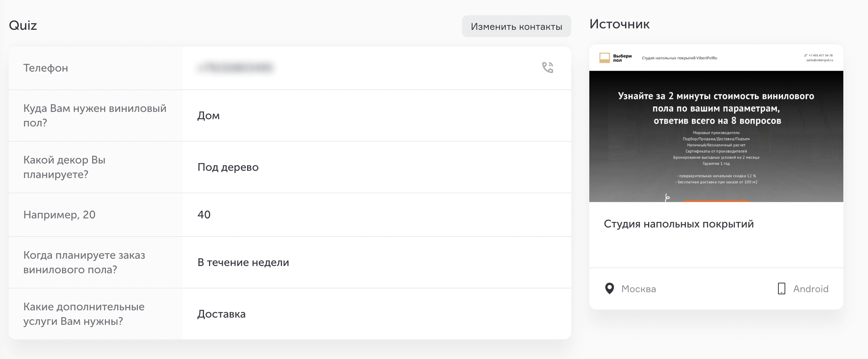Screen dimensions: 868x359
Task: Click the 40 area value
Action: click(204, 215)
